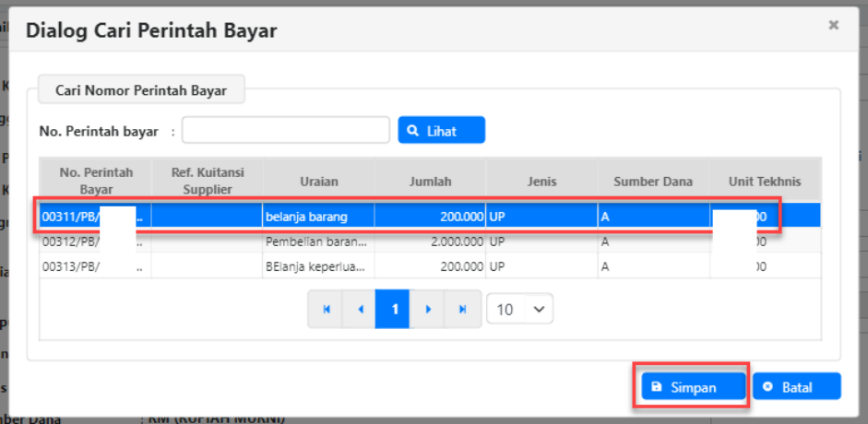868x424 pixels.
Task: Sort by No. Perintah Bayar column header
Action: [x=96, y=181]
